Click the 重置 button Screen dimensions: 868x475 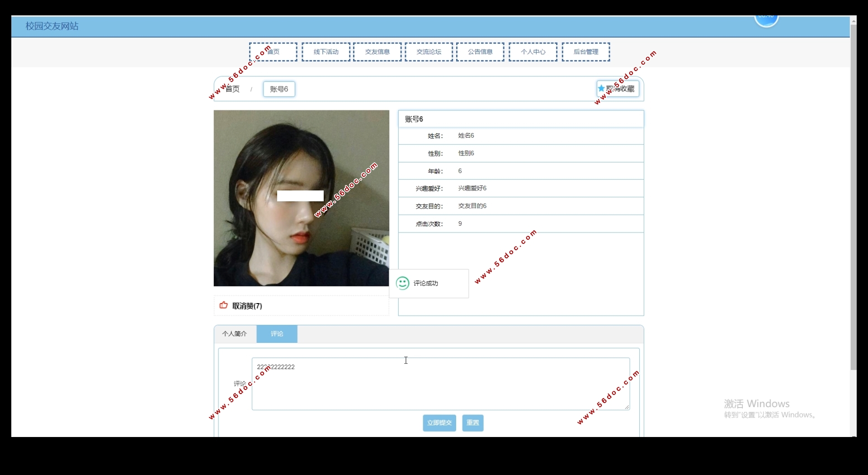tap(473, 423)
